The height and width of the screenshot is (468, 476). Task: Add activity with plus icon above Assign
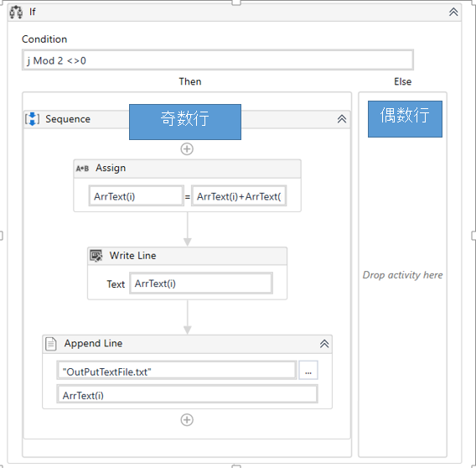coord(187,149)
